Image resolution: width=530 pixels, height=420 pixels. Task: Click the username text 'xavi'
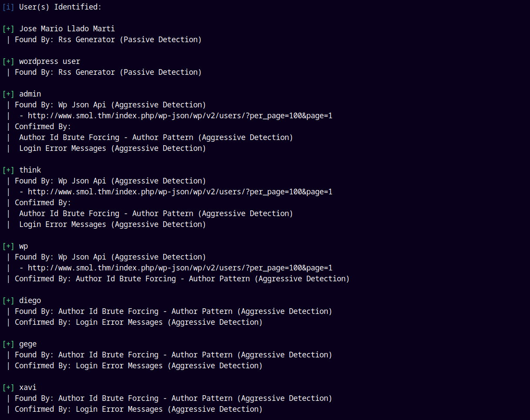click(x=28, y=387)
